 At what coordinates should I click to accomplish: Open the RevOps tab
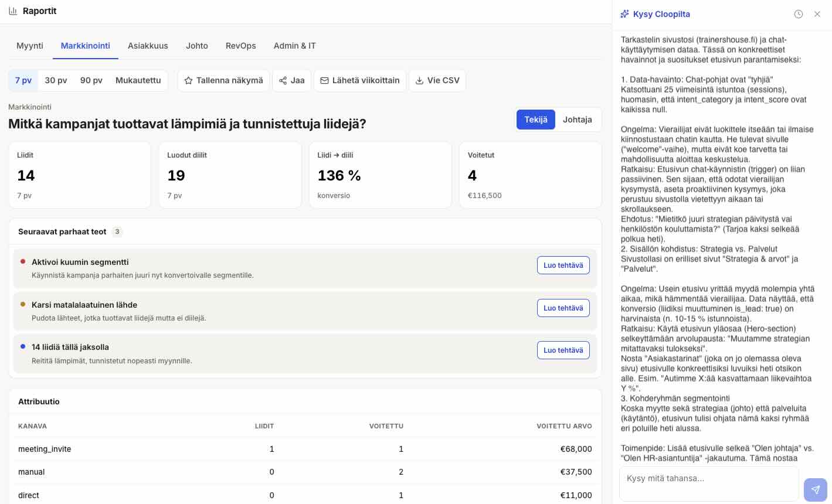click(241, 46)
